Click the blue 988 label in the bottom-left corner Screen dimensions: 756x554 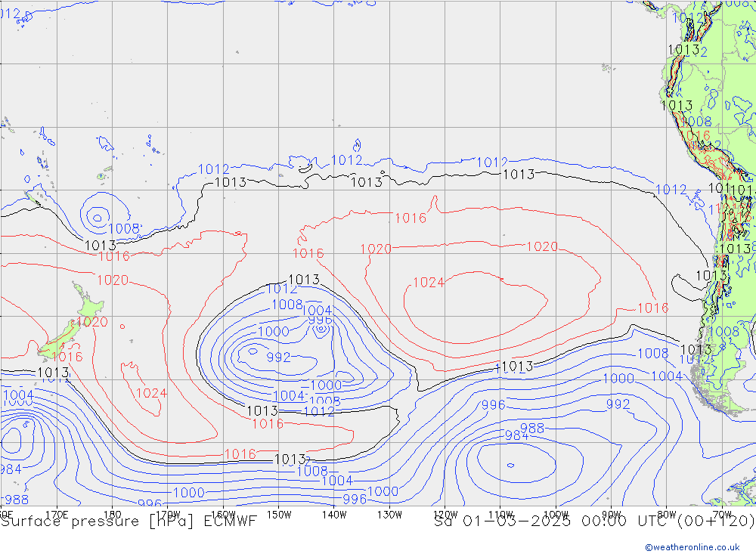coord(17,500)
